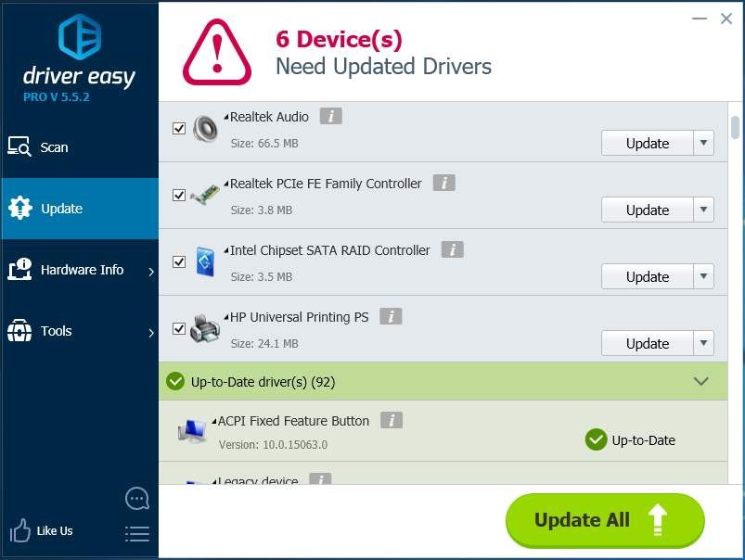Open the Tools section
Viewport: 745px width, 560px height.
tap(80, 331)
